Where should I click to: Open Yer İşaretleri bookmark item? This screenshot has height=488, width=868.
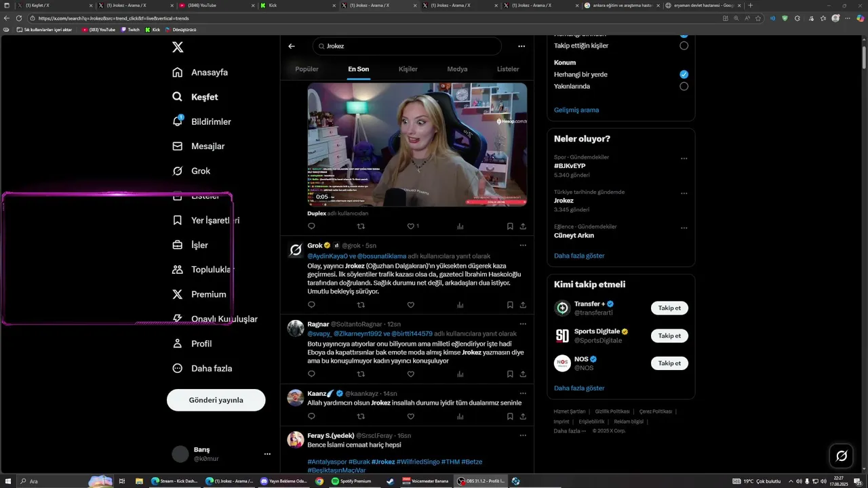(x=206, y=220)
